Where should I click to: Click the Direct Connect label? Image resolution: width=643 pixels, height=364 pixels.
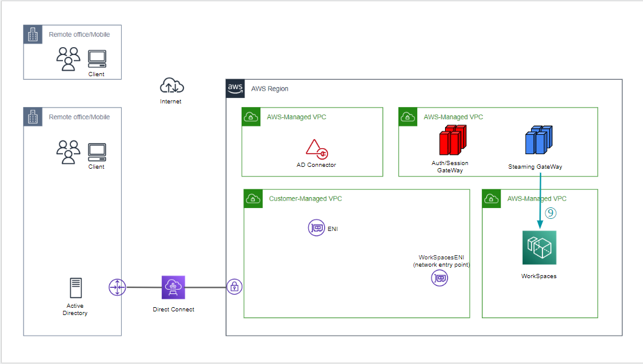pos(173,310)
